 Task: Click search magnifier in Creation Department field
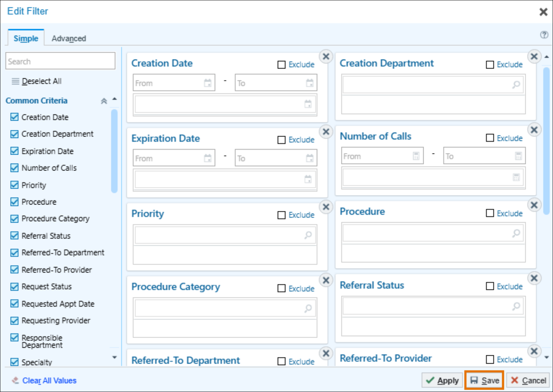[x=516, y=85]
